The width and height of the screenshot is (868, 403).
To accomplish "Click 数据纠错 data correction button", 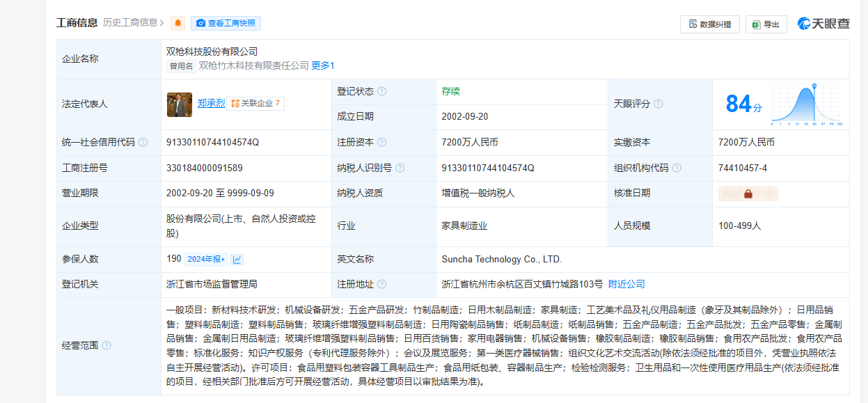I will (710, 24).
